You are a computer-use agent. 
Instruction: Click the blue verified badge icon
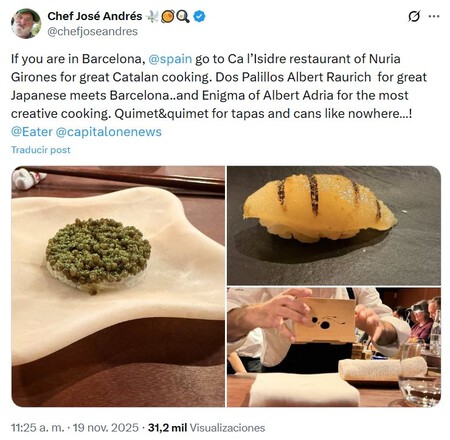[199, 16]
